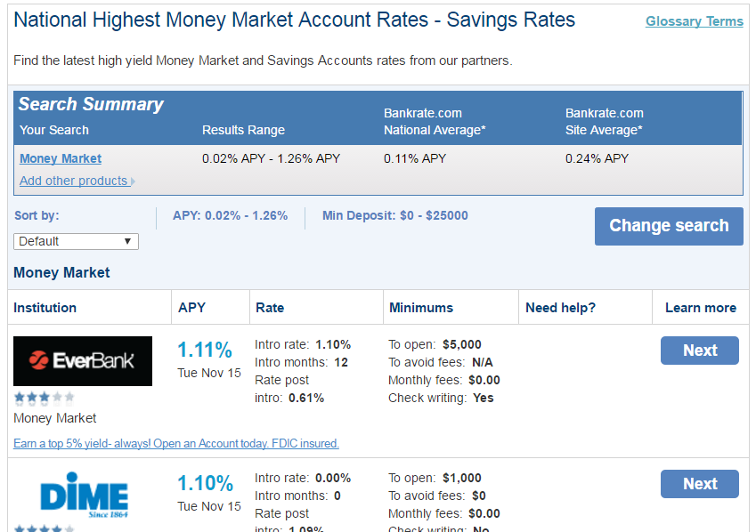Image resolution: width=756 pixels, height=532 pixels.
Task: Click the Institution column header
Action: pos(45,308)
